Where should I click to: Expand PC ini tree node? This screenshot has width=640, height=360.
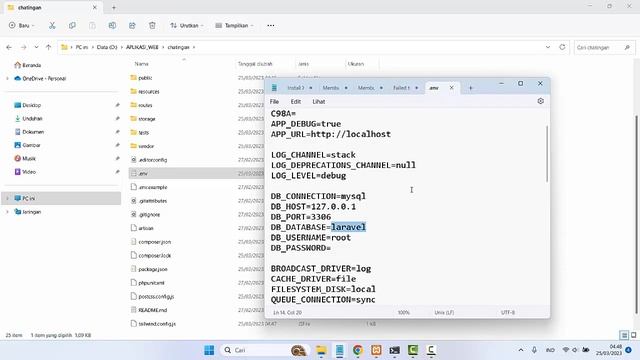click(x=7, y=198)
